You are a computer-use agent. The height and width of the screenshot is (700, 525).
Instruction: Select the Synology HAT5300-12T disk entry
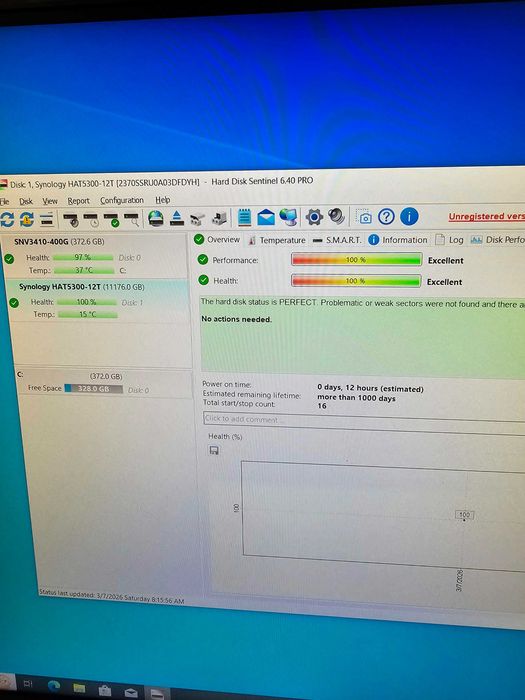click(98, 300)
